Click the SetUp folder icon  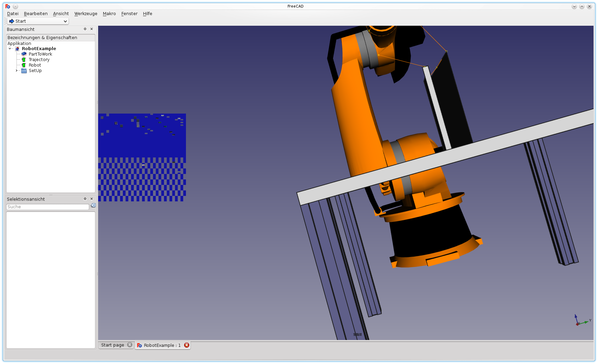point(24,71)
